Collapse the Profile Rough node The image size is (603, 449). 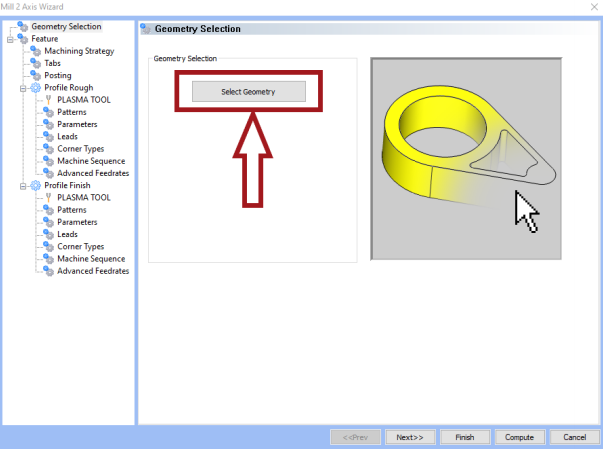(23, 88)
